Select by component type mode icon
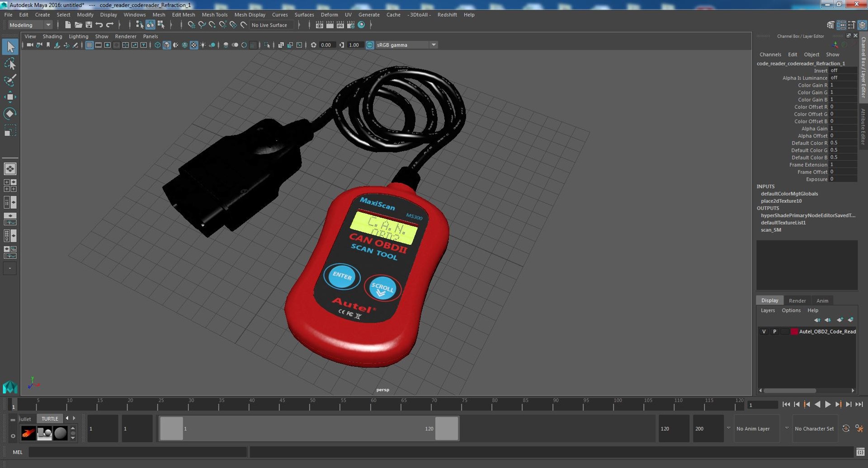Image resolution: width=868 pixels, height=468 pixels. pos(160,25)
